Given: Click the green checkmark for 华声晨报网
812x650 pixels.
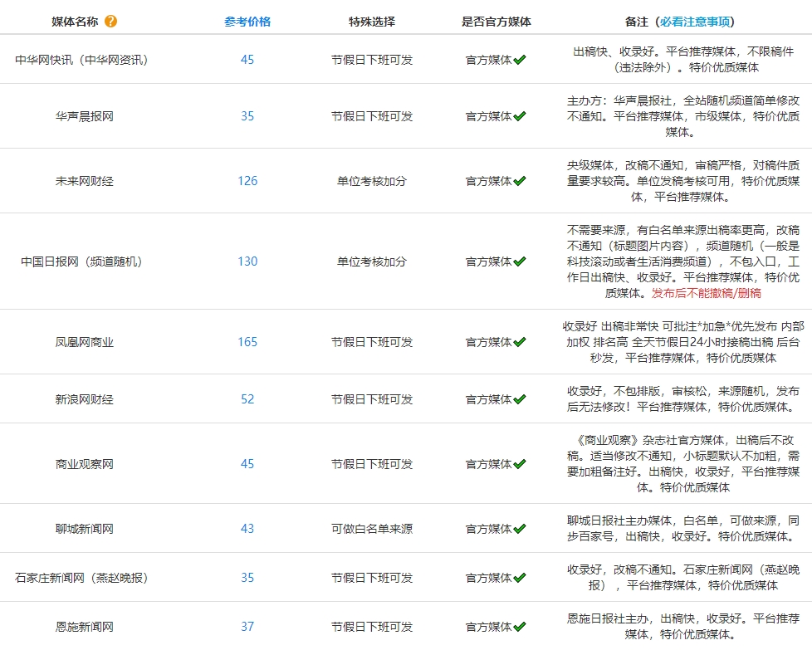Looking at the screenshot, I should (x=520, y=116).
